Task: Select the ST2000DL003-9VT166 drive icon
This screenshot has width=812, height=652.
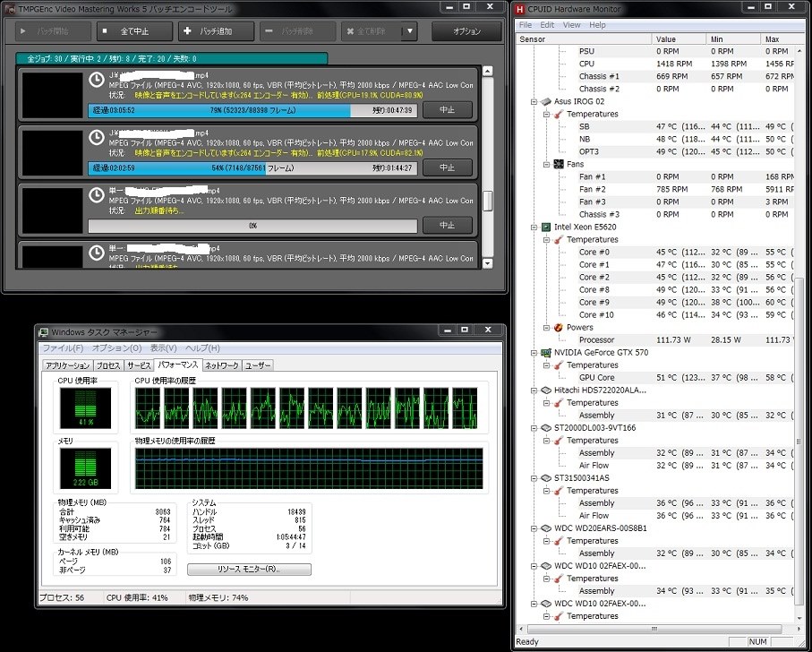Action: [546, 428]
